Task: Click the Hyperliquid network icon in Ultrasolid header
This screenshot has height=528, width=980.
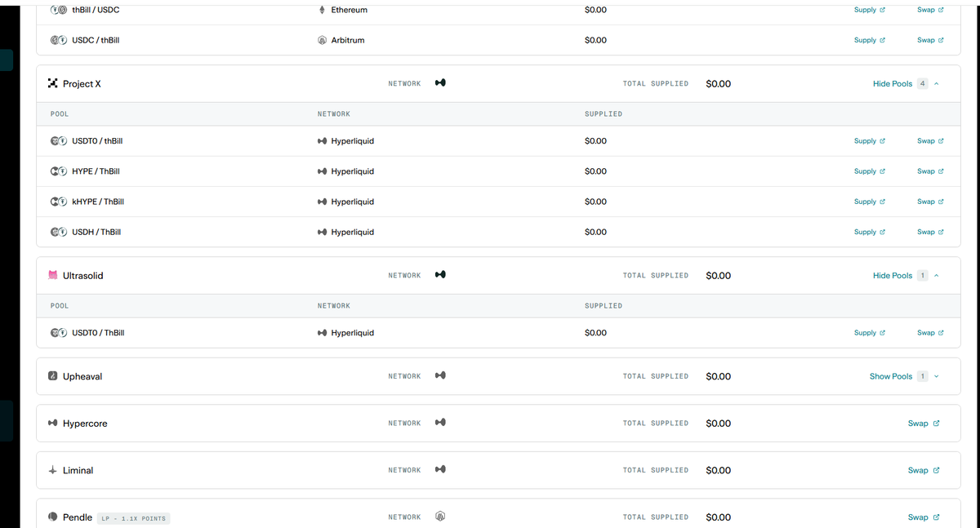Action: tap(440, 275)
